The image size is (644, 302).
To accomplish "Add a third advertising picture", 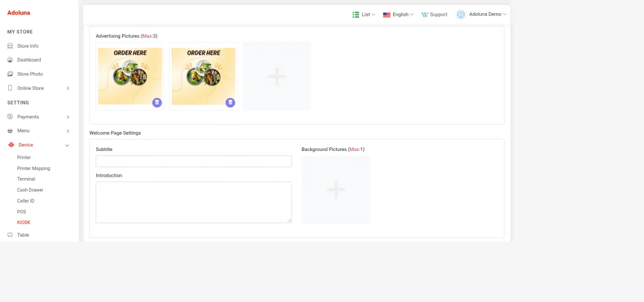I will (277, 76).
